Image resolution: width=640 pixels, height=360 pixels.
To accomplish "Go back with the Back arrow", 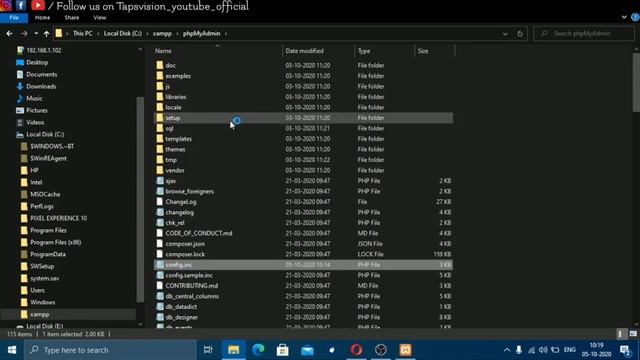I will (x=9, y=33).
